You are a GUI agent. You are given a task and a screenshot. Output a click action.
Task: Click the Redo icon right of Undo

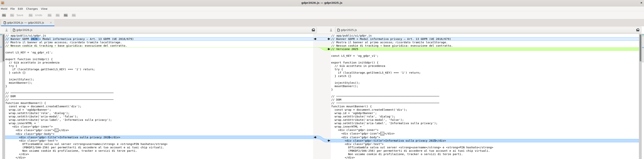(x=50, y=15)
